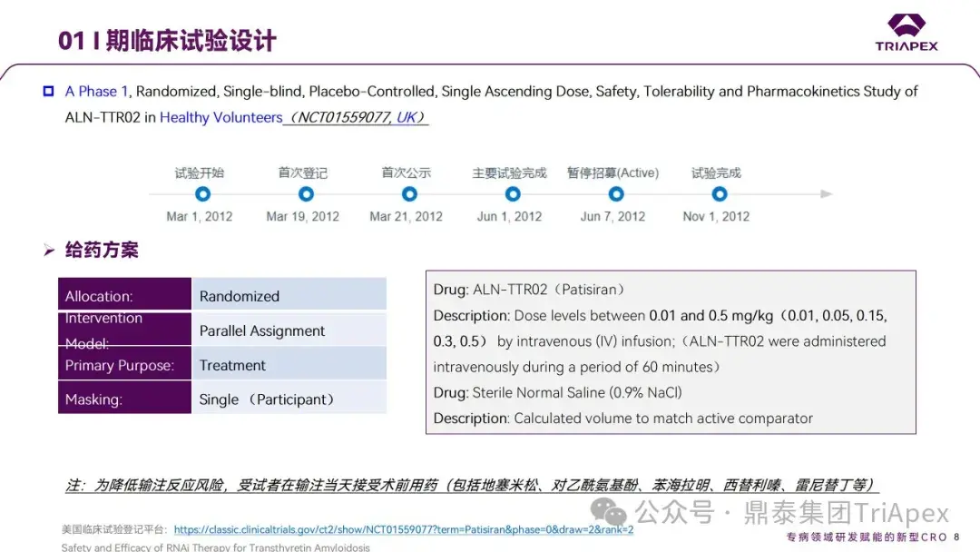Click the ALN-TTR02 drug description box
Screen dimensions: 980x552
click(670, 351)
